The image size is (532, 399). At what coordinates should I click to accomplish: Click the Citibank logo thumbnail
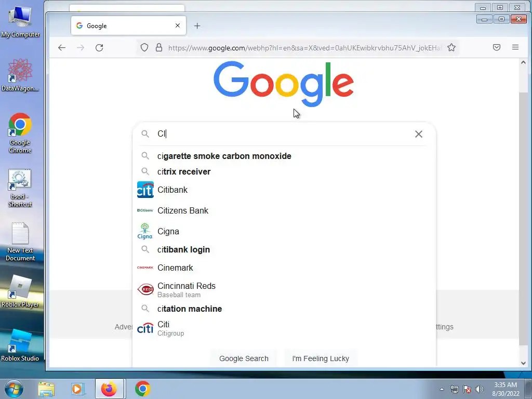pos(145,190)
